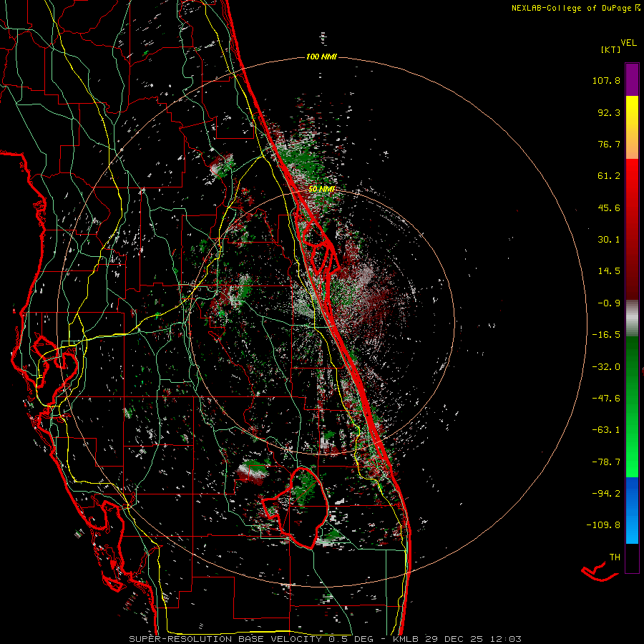Screen dimensions: 644x644
Task: Select the 61.2 value on velocity scale
Action: (609, 176)
